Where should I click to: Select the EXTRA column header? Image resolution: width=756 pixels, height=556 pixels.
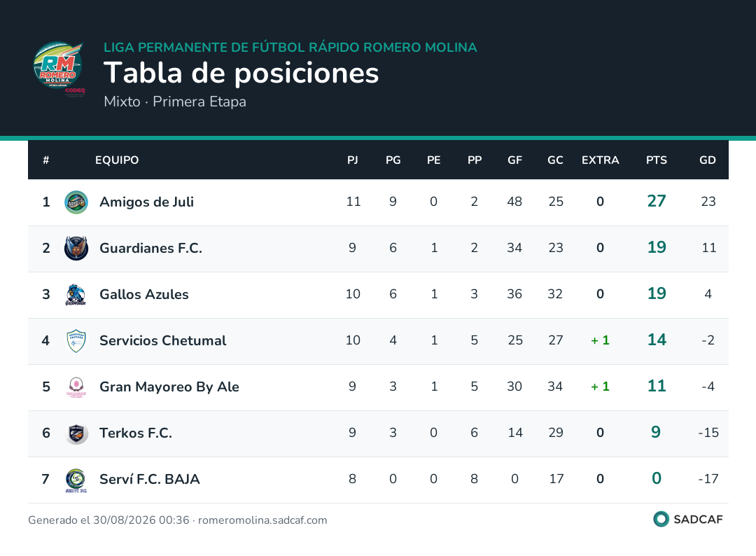(x=600, y=160)
